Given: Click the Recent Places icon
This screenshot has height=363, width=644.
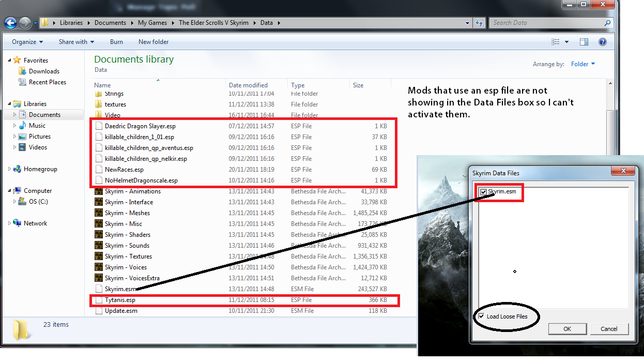Looking at the screenshot, I should [x=22, y=82].
